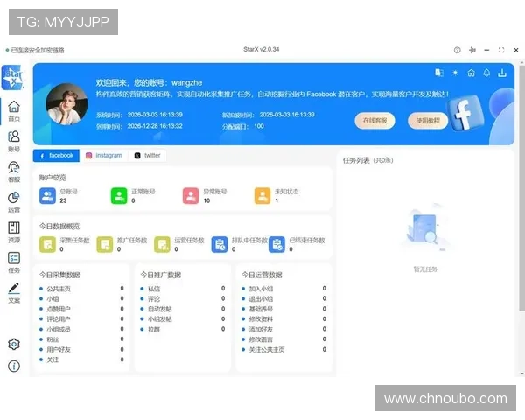Open the 任务 tasks sidebar icon
This screenshot has width=525, height=420.
point(14,262)
